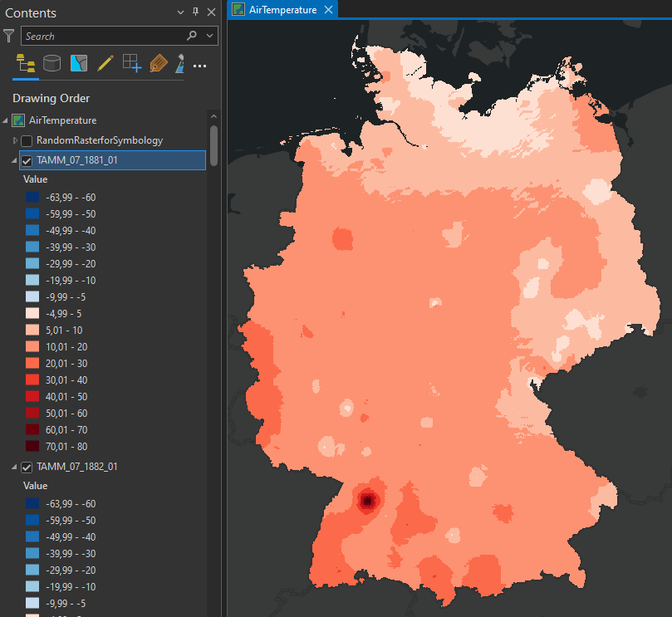This screenshot has width=672, height=617.
Task: Click the filter funnel icon
Action: [9, 36]
